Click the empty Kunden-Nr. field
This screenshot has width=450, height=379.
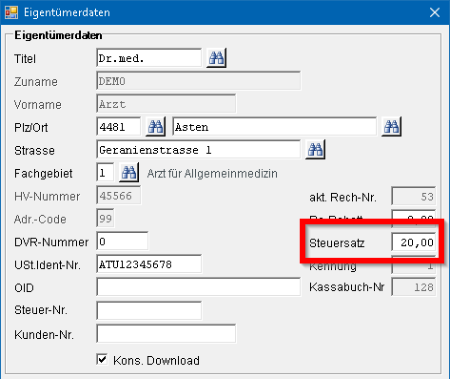166,334
